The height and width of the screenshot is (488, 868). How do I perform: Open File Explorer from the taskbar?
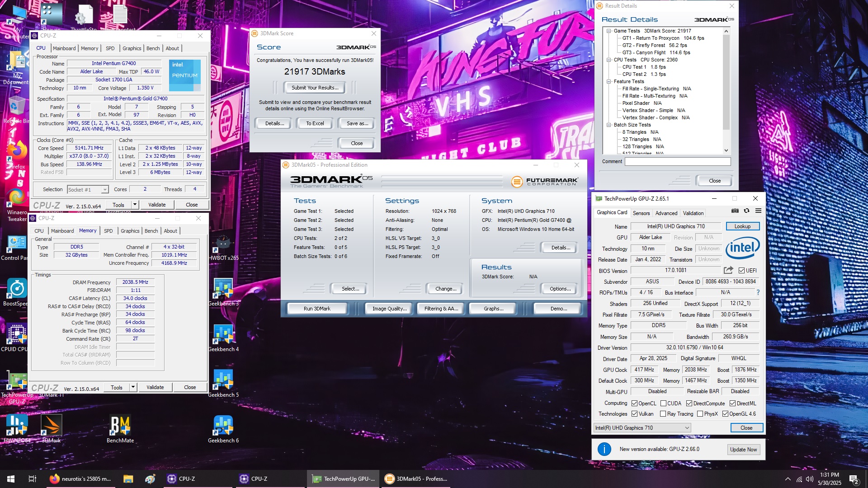128,479
